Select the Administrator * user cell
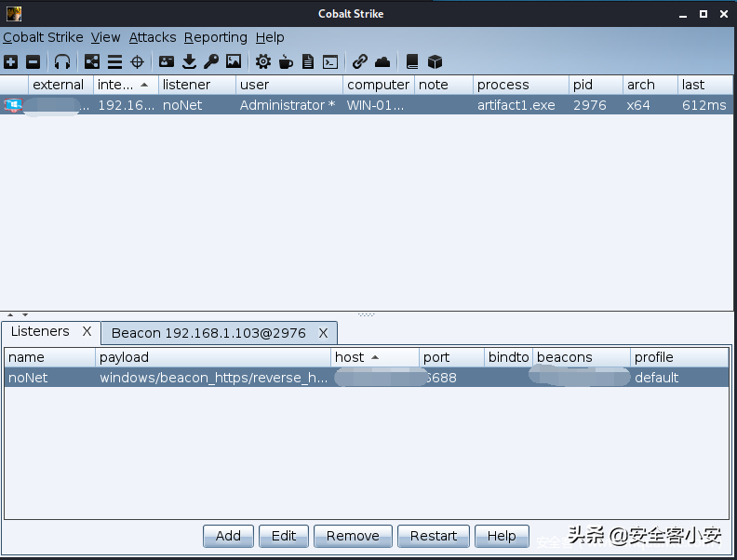Viewport: 737px width, 560px height. 288,105
